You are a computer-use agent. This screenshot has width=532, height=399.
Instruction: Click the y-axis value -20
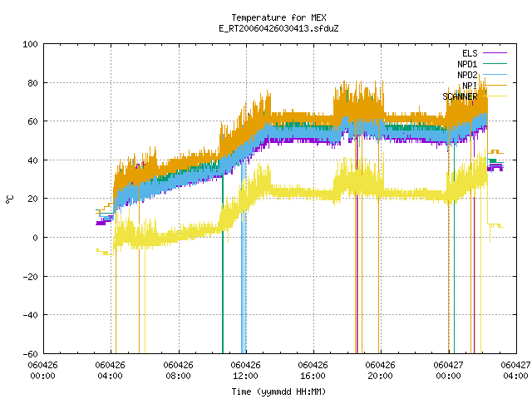[x=30, y=277]
